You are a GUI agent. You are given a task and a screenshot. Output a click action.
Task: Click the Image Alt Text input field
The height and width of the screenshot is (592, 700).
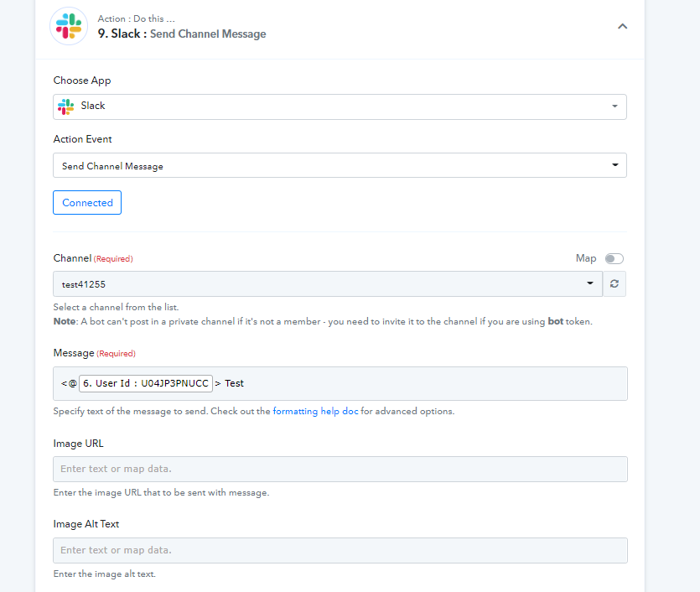[x=340, y=550]
